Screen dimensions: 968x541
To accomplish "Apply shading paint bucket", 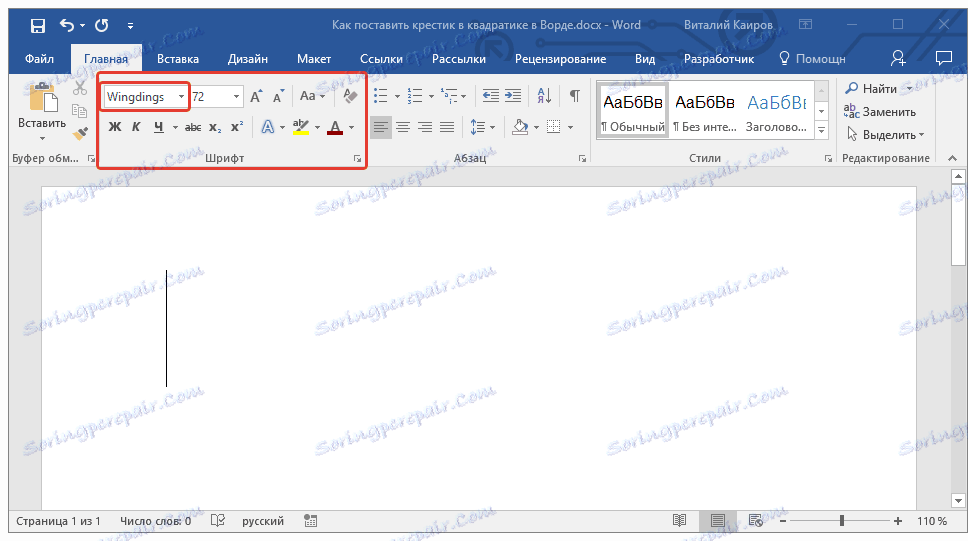I will pos(520,127).
